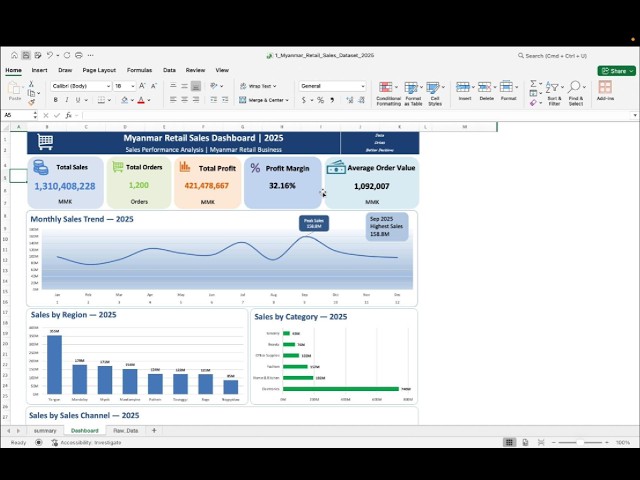The width and height of the screenshot is (640, 480).
Task: Click the Decrease Indent icon
Action: (x=213, y=100)
